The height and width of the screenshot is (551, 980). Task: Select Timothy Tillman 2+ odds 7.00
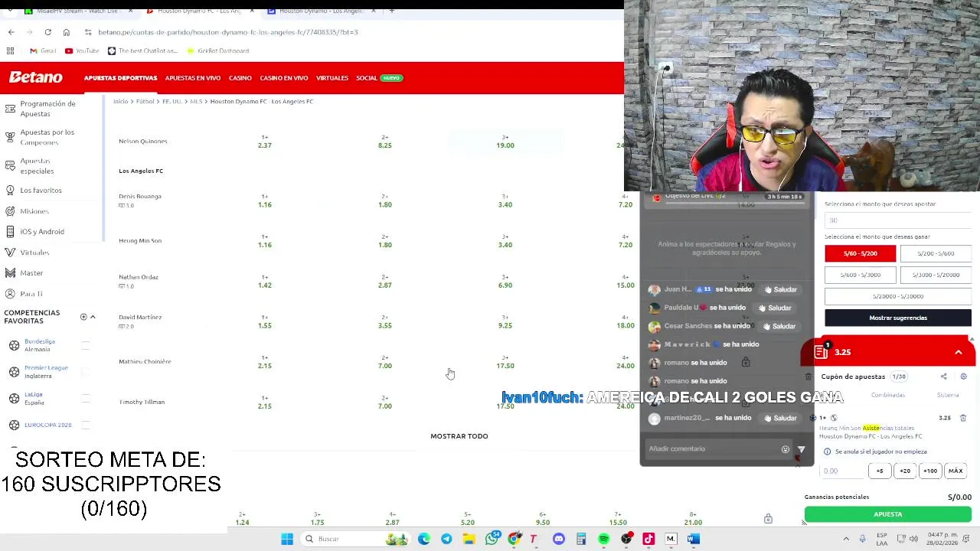point(384,403)
